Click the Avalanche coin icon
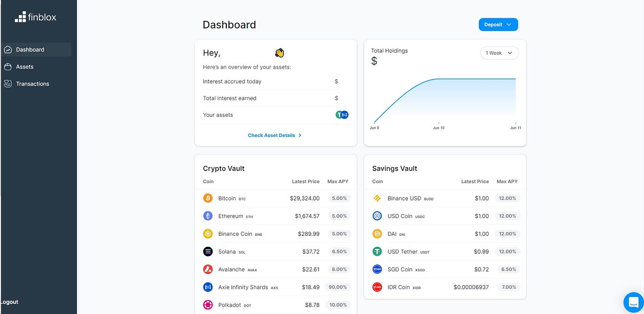The width and height of the screenshot is (644, 314). (x=208, y=269)
